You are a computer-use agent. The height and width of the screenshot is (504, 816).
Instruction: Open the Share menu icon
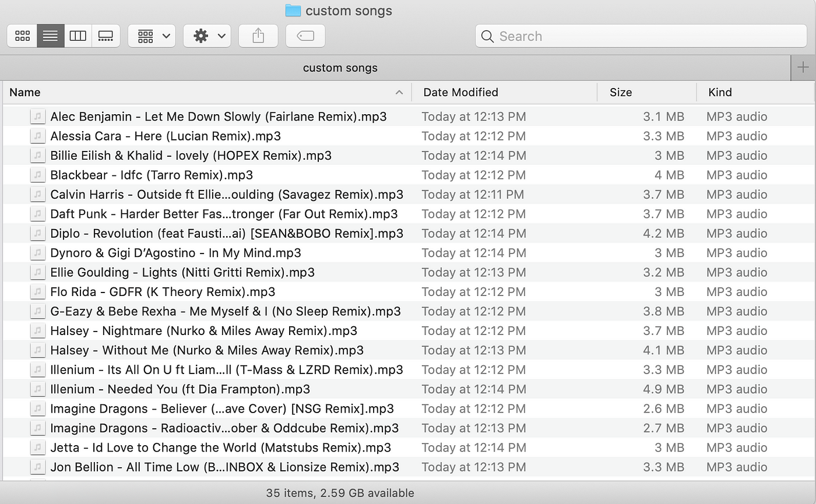coord(258,36)
